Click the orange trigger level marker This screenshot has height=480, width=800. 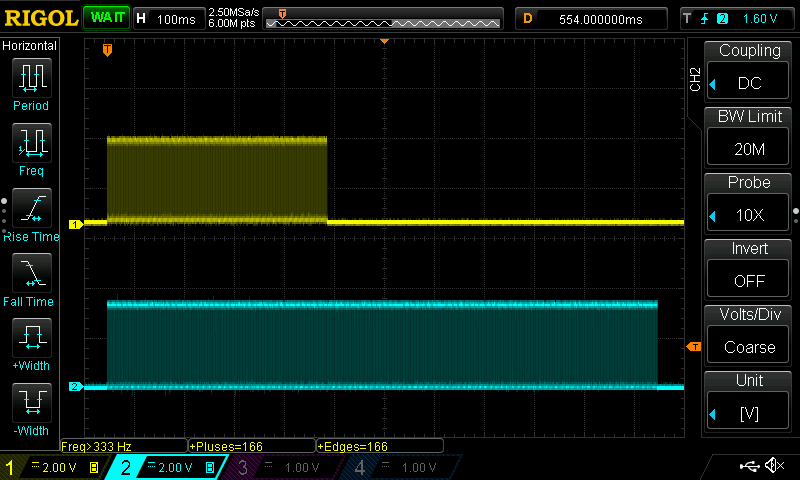693,346
